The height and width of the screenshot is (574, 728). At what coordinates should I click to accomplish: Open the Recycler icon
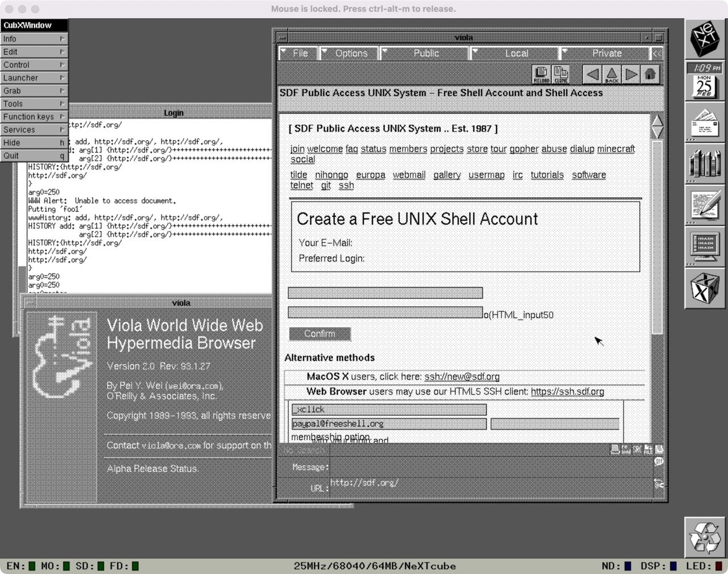point(705,536)
